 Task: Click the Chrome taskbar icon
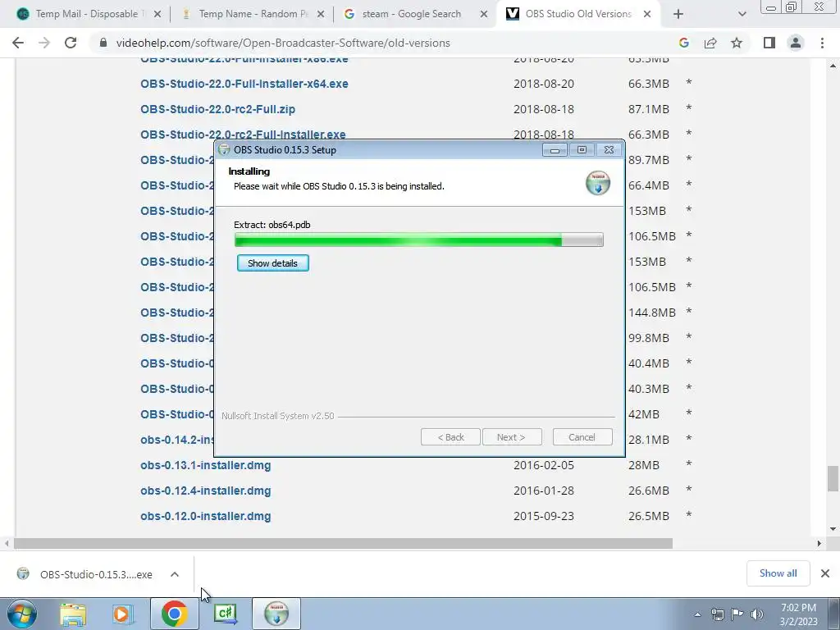[174, 614]
